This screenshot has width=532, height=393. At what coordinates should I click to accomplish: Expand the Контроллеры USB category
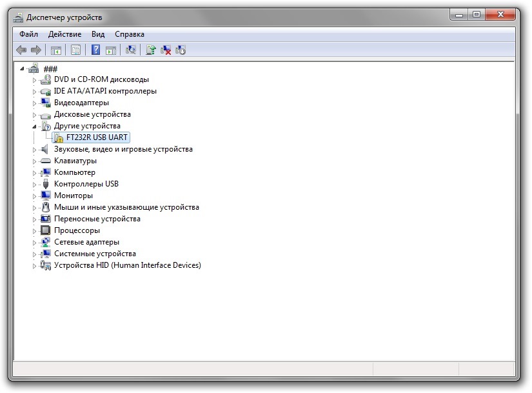tap(34, 185)
